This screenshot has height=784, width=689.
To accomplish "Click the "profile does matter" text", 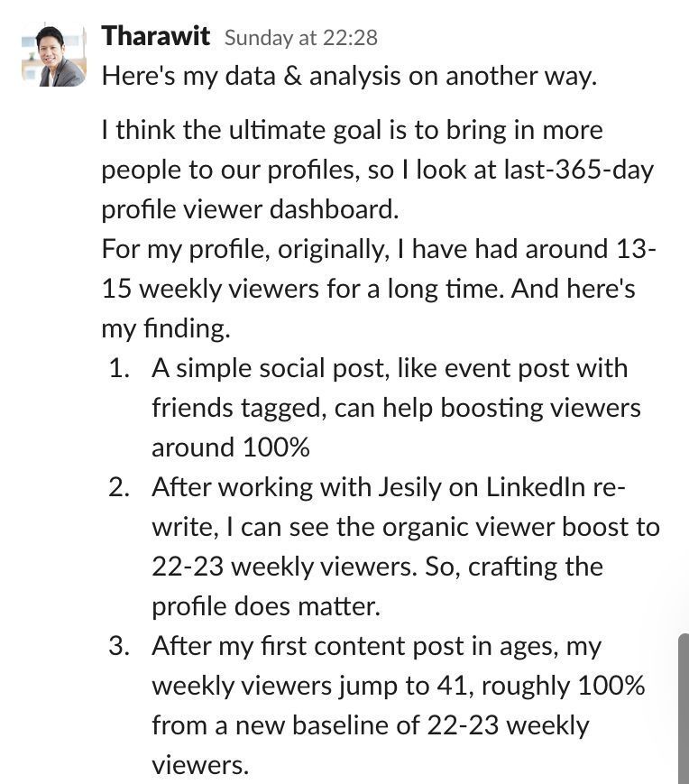I will click(266, 606).
